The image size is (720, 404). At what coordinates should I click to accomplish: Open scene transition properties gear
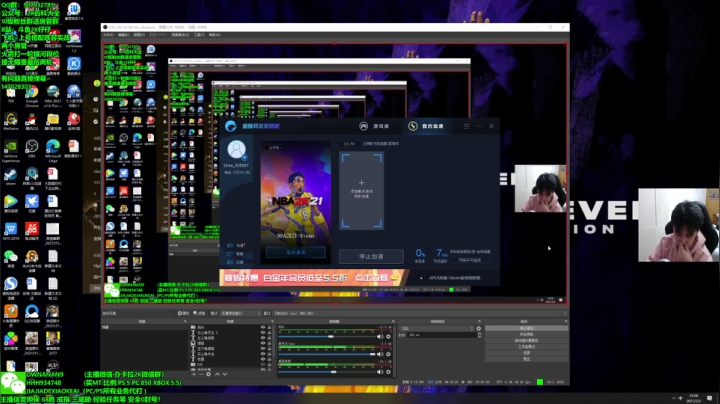point(478,328)
